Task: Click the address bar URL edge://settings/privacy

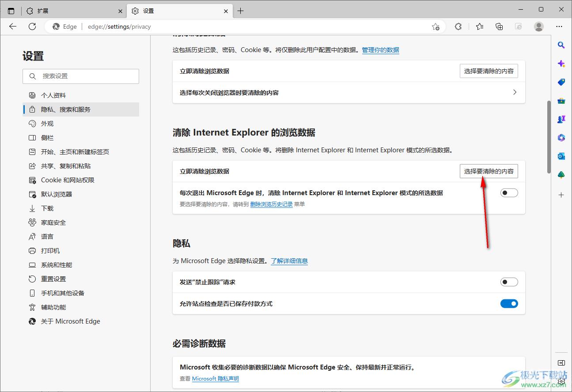Action: [119, 26]
